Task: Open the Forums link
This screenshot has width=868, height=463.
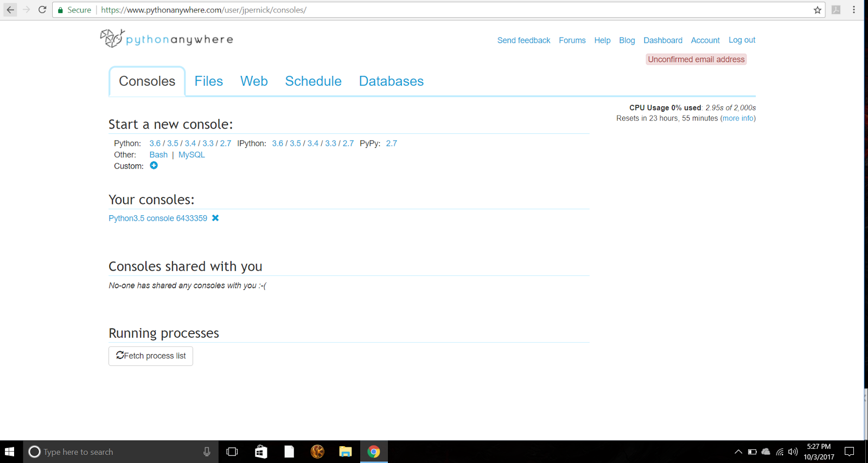Action: point(572,40)
